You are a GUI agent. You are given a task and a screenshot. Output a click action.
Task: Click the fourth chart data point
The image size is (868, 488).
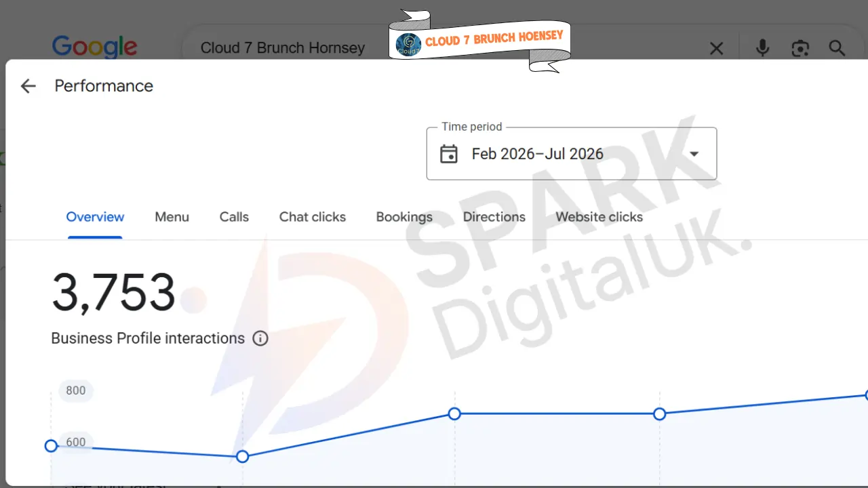tap(659, 413)
